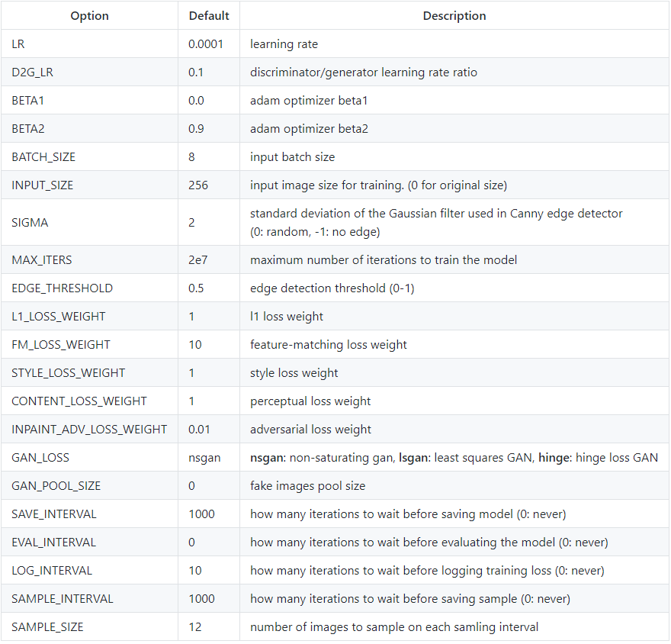Image resolution: width=671 pixels, height=644 pixels.
Task: Click the default value 'nsgan'
Action: [204, 458]
